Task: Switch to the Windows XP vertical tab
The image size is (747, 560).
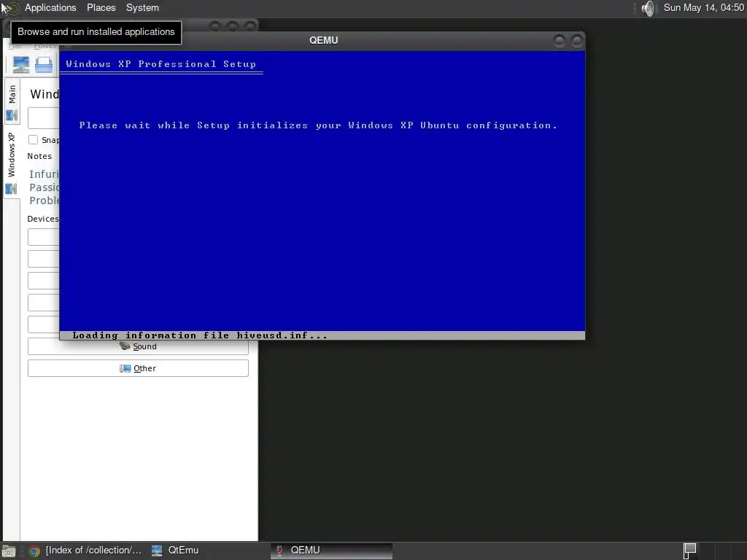Action: point(12,163)
